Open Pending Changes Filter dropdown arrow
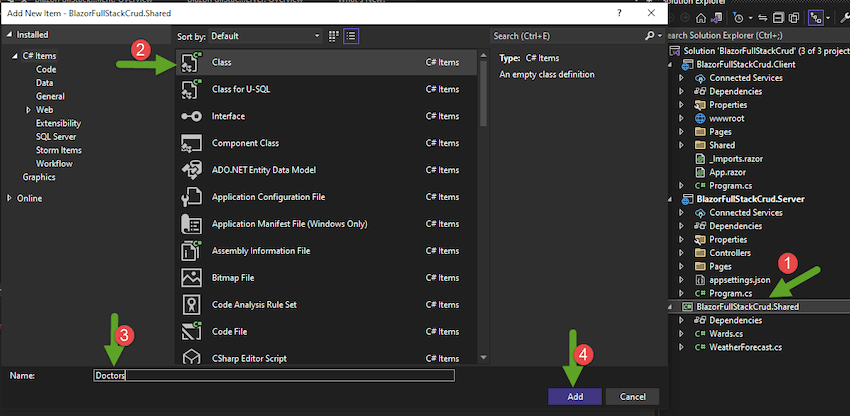The width and height of the screenshot is (850, 416). tap(750, 18)
